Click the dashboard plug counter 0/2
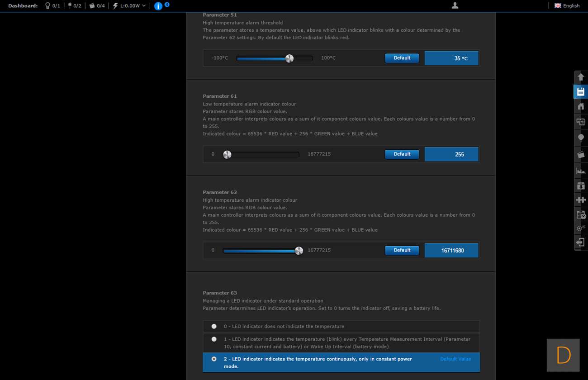This screenshot has width=588, height=380. 74,6
